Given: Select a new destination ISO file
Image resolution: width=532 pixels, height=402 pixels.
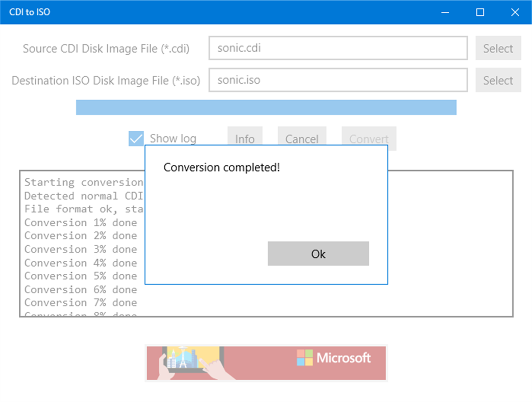Looking at the screenshot, I should coord(498,80).
